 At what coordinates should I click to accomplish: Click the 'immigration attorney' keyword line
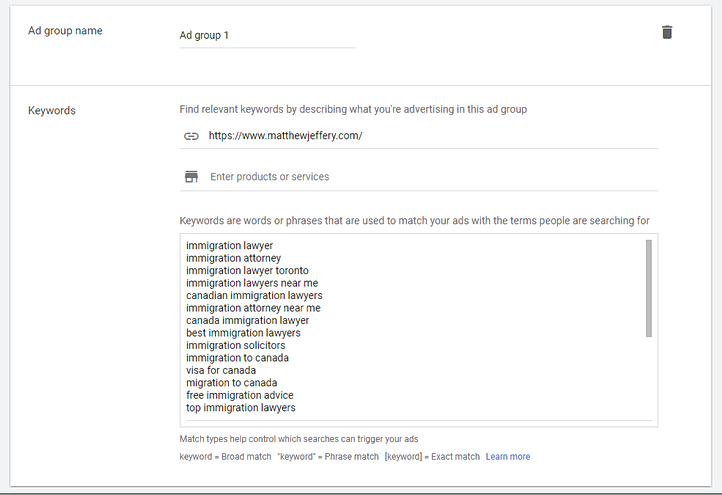tap(233, 258)
